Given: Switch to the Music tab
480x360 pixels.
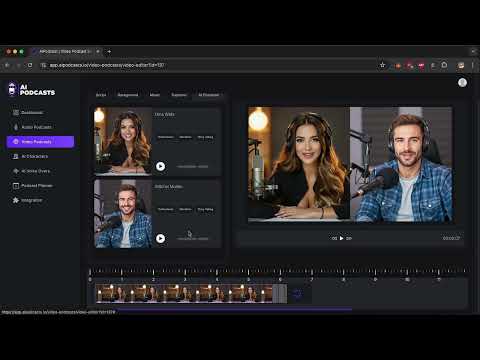Looking at the screenshot, I should pyautogui.click(x=155, y=95).
